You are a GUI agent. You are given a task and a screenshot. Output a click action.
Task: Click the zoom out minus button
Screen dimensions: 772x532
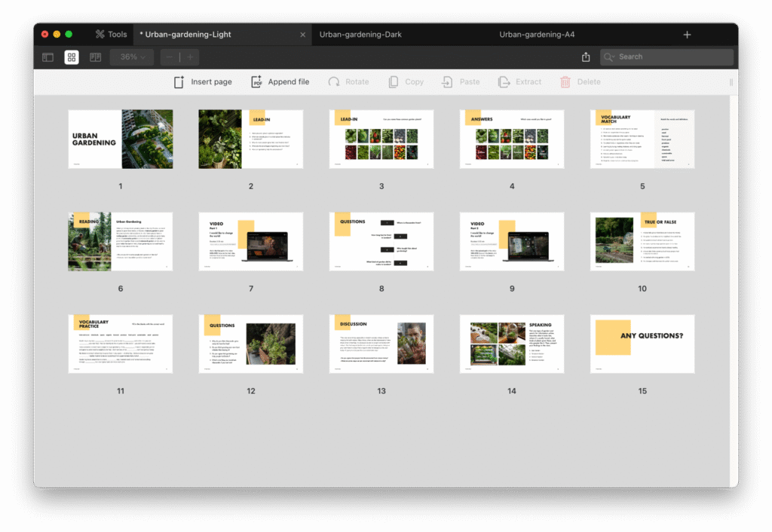170,57
